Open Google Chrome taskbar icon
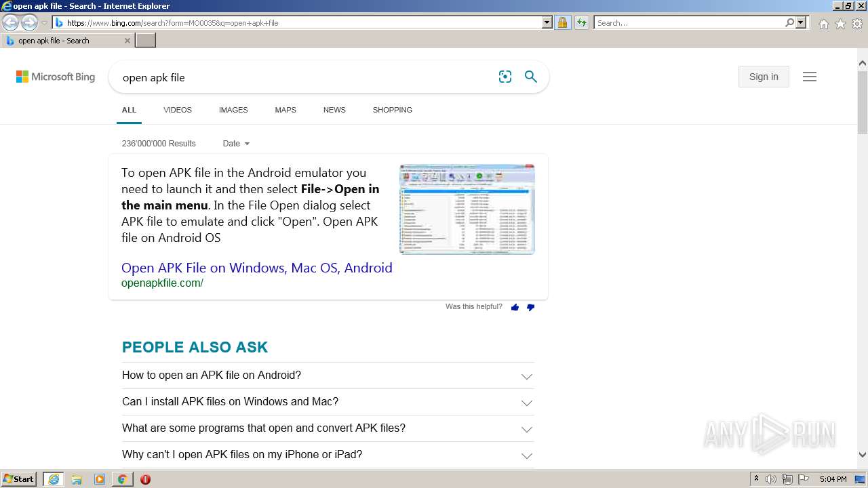Screen dimensions: 868x488 [122, 479]
